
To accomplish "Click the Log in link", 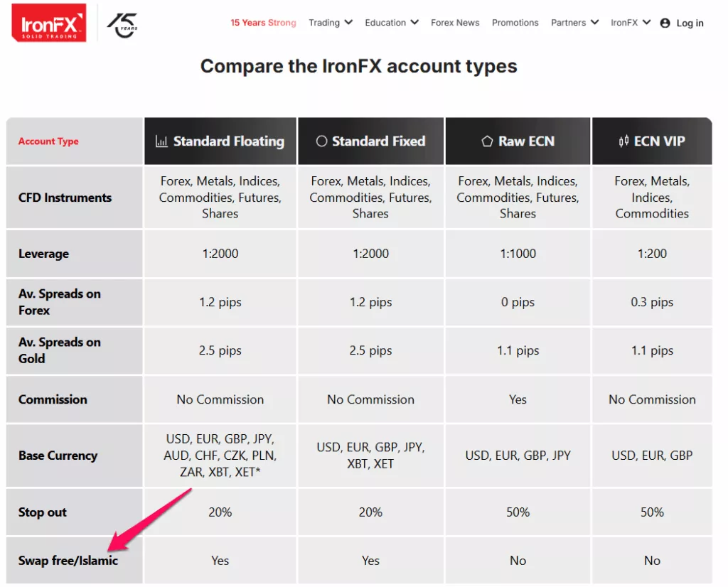I will pos(690,23).
